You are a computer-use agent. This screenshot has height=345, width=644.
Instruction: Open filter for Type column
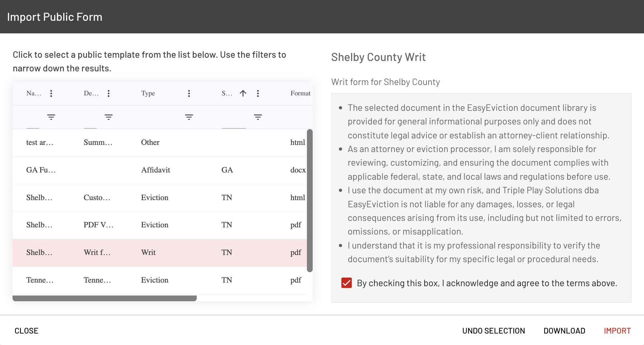click(189, 117)
